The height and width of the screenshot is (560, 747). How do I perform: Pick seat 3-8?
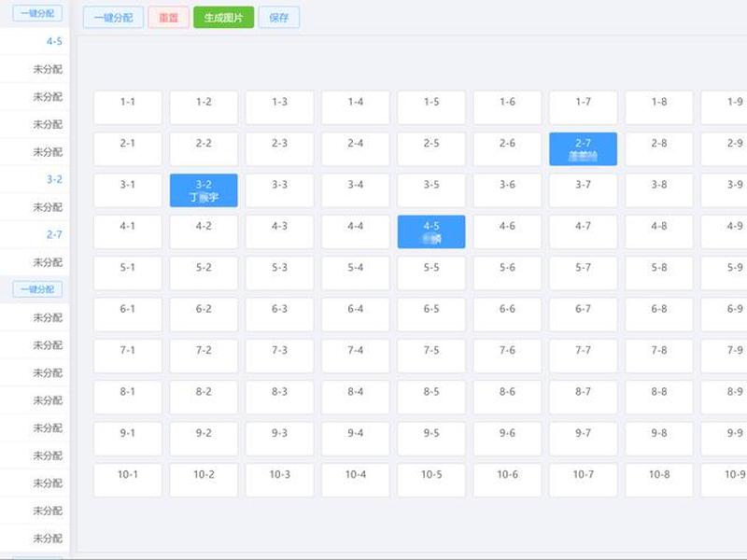659,190
